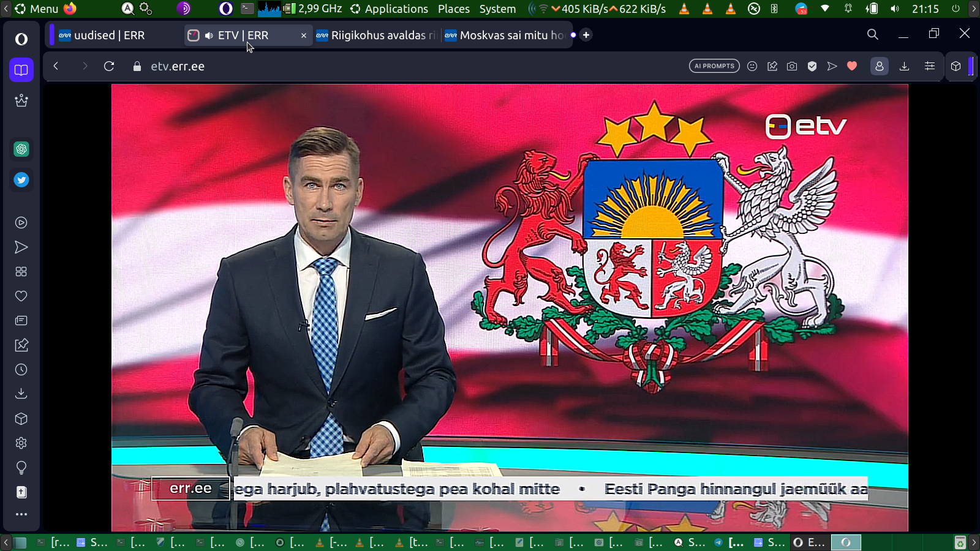Open Speed Dial grid in the sidebar
The height and width of the screenshot is (551, 980).
(x=21, y=272)
